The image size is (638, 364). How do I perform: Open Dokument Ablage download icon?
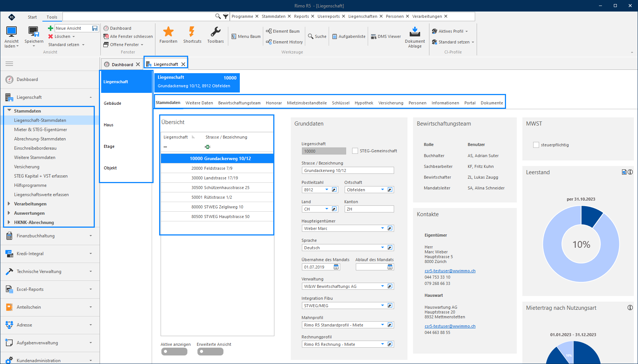[x=415, y=32]
